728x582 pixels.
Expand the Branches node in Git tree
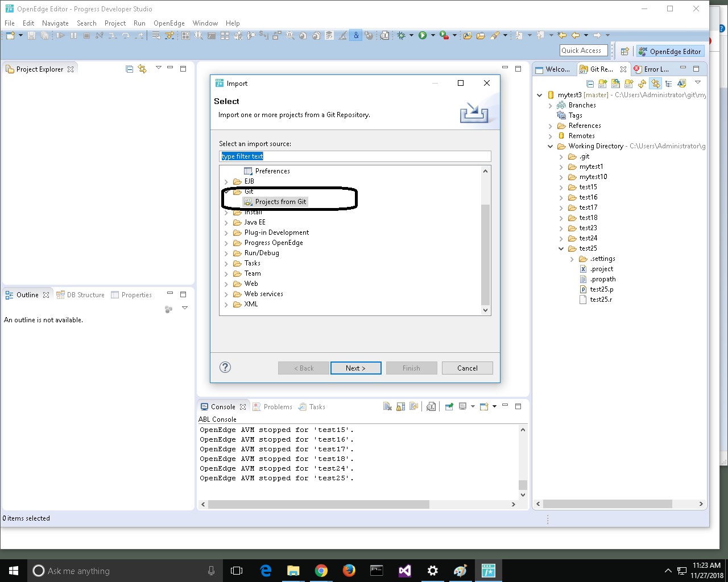coord(550,106)
